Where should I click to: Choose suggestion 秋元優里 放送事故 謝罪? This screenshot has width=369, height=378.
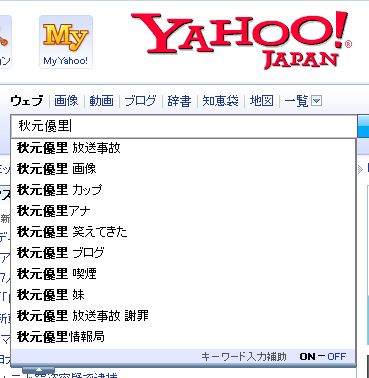point(184,316)
